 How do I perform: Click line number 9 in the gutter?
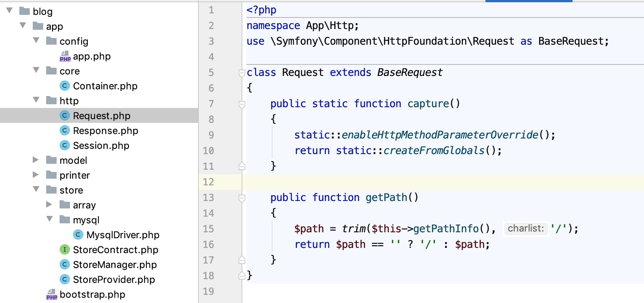click(x=211, y=135)
